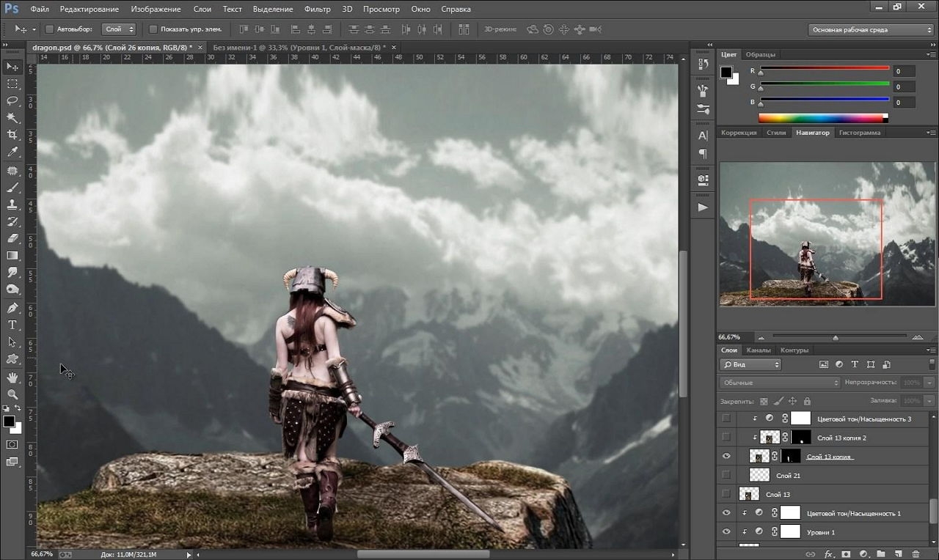Image resolution: width=939 pixels, height=560 pixels.
Task: Select the Lasso tool
Action: coord(12,100)
